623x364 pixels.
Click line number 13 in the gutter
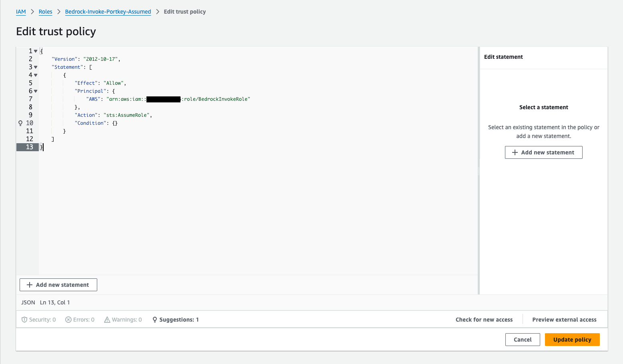click(x=30, y=147)
